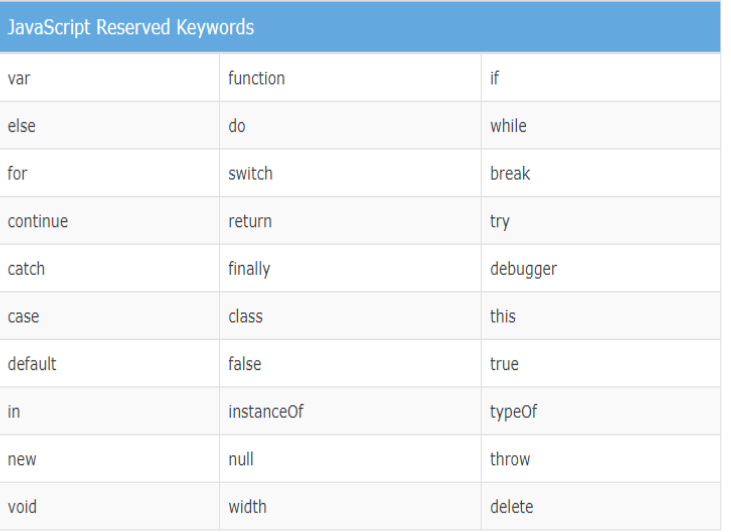Click the 'null' keyword cell
Screen dimensions: 731x532
click(x=349, y=459)
